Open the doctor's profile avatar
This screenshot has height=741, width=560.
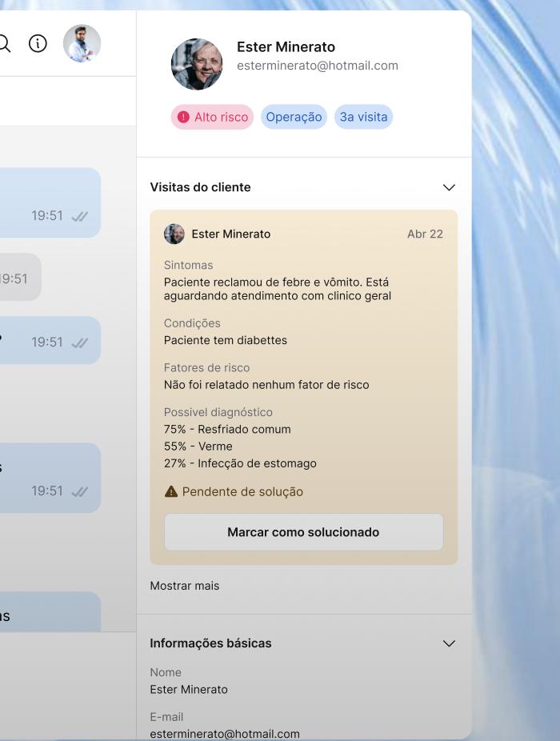(82, 43)
